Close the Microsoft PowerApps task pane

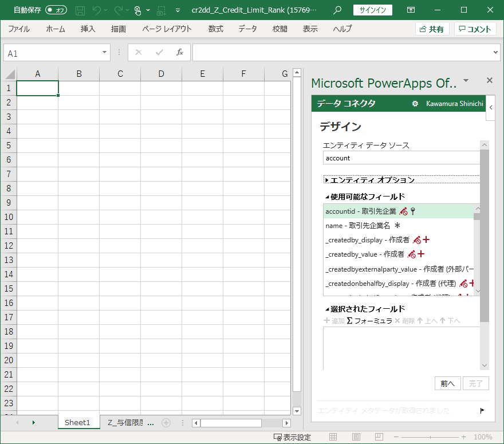(490, 80)
